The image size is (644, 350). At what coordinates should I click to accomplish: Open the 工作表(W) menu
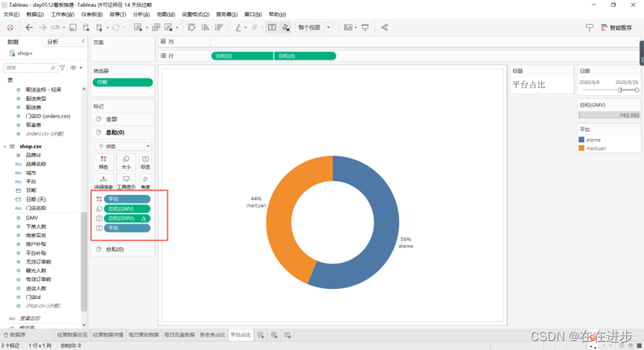[63, 14]
